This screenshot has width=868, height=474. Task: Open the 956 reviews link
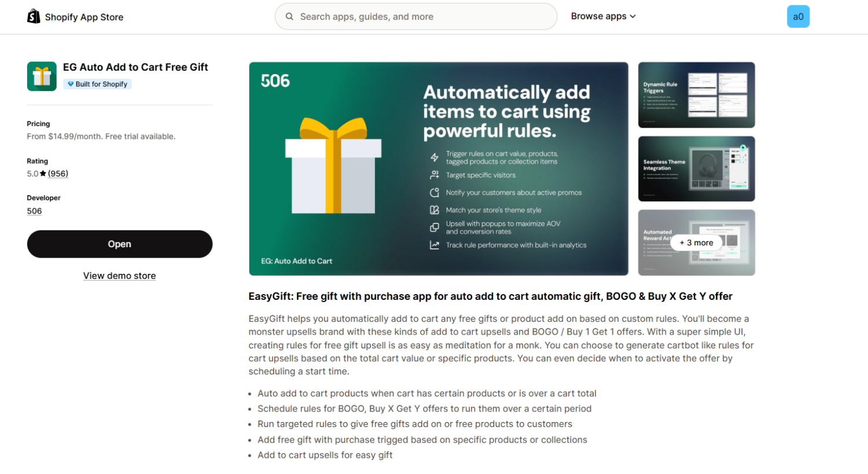[x=58, y=173]
